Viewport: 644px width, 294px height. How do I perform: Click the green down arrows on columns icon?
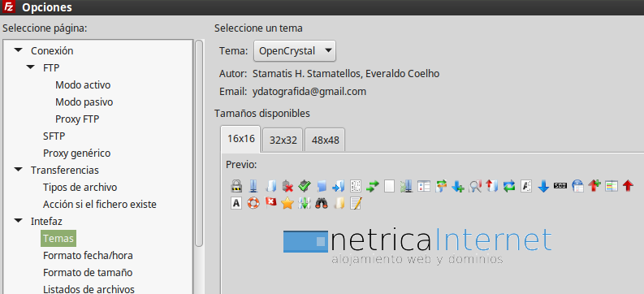305,203
